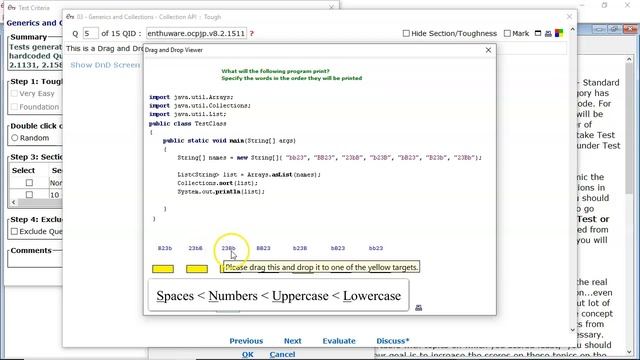Go to the Previous question
Image resolution: width=640 pixels, height=360 pixels.
pyautogui.click(x=246, y=341)
